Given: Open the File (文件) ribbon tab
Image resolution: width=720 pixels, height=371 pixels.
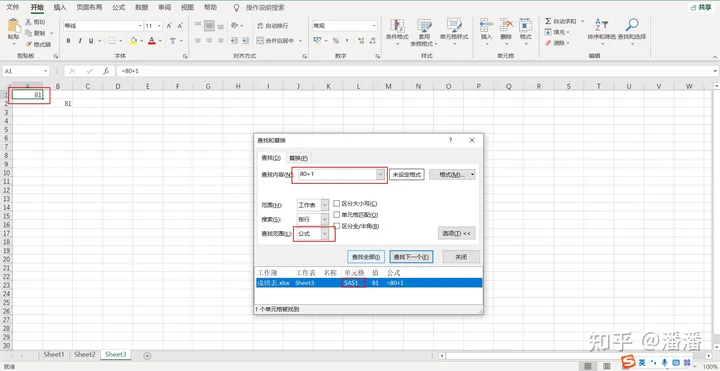Looking at the screenshot, I should pos(13,8).
